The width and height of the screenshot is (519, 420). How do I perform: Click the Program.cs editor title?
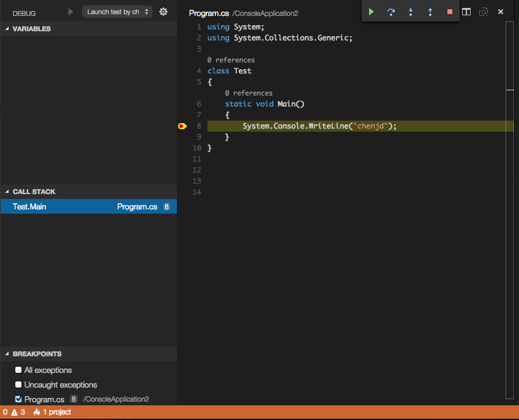209,13
